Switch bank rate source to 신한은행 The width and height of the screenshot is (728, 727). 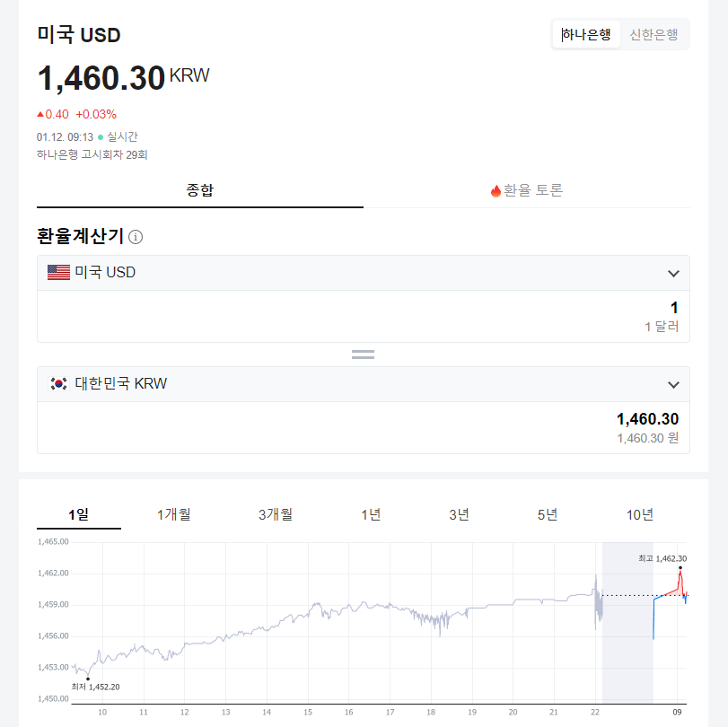point(653,33)
